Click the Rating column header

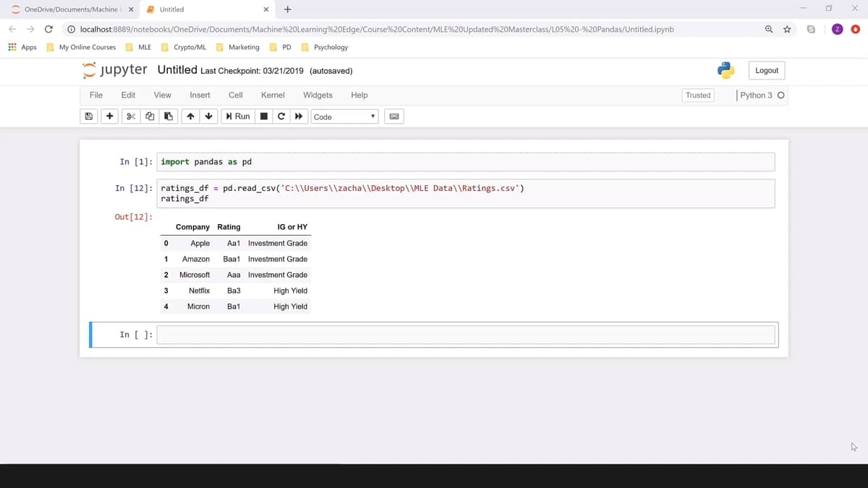point(229,227)
